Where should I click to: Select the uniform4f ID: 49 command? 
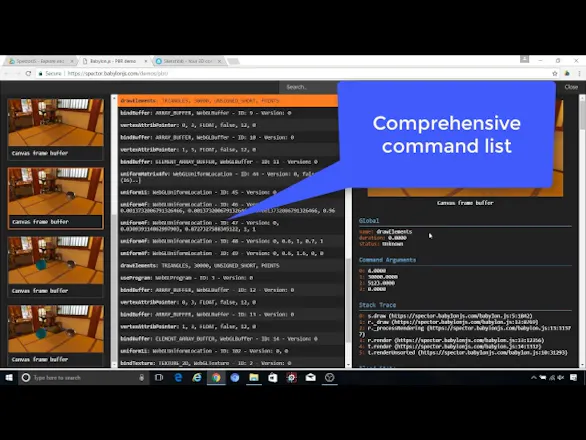[231, 253]
